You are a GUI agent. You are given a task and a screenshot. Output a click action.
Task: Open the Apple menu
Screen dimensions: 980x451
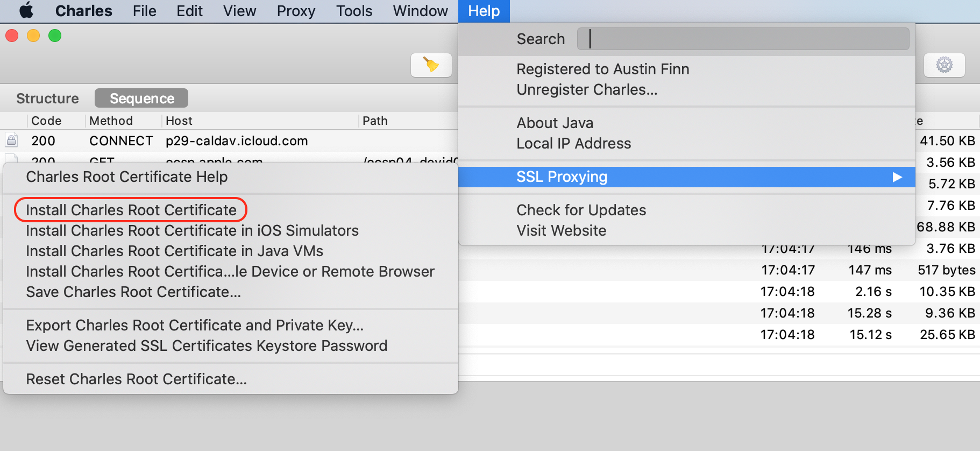point(26,10)
